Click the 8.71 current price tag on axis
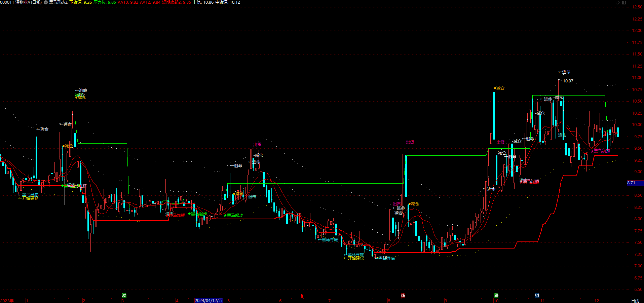The image size is (644, 303). coord(635,183)
